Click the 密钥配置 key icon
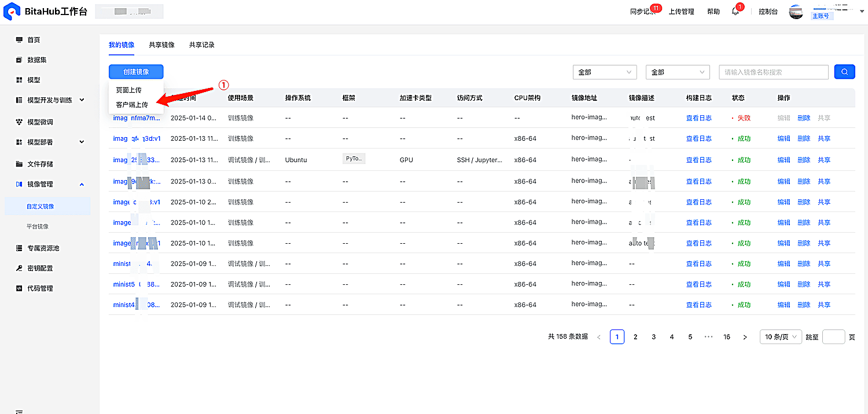 point(19,268)
